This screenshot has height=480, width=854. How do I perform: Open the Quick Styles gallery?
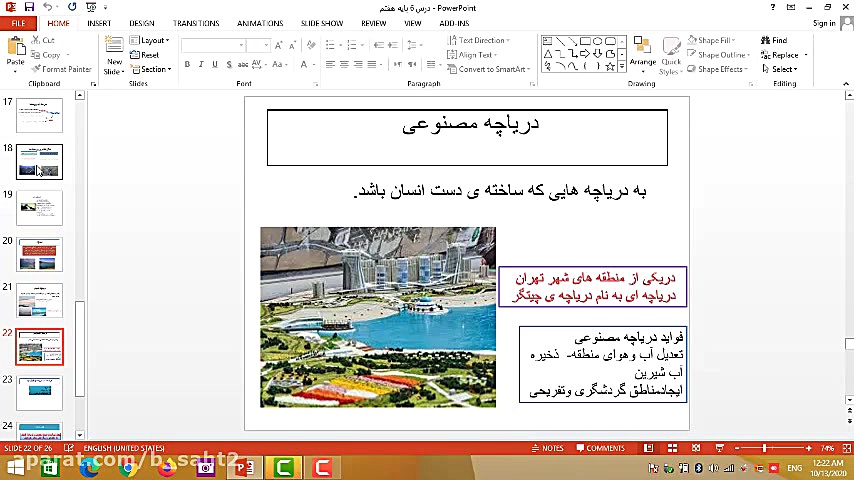point(671,56)
